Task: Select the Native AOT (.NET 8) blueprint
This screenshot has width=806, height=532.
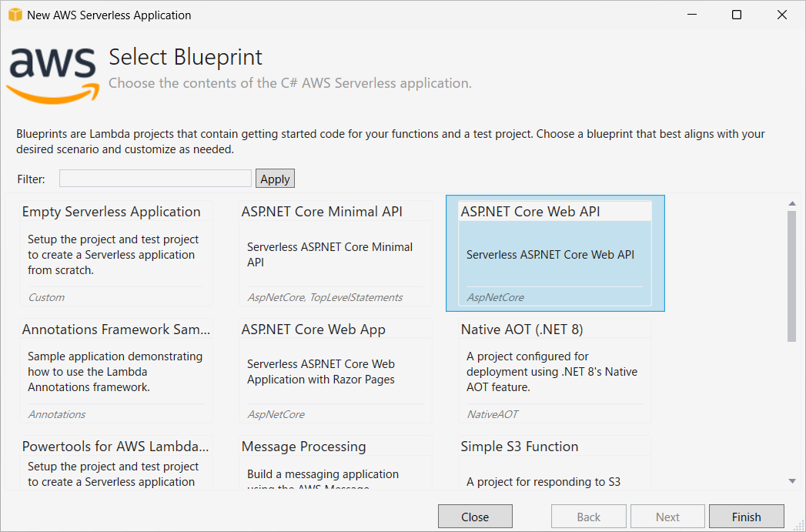Action: pyautogui.click(x=555, y=370)
